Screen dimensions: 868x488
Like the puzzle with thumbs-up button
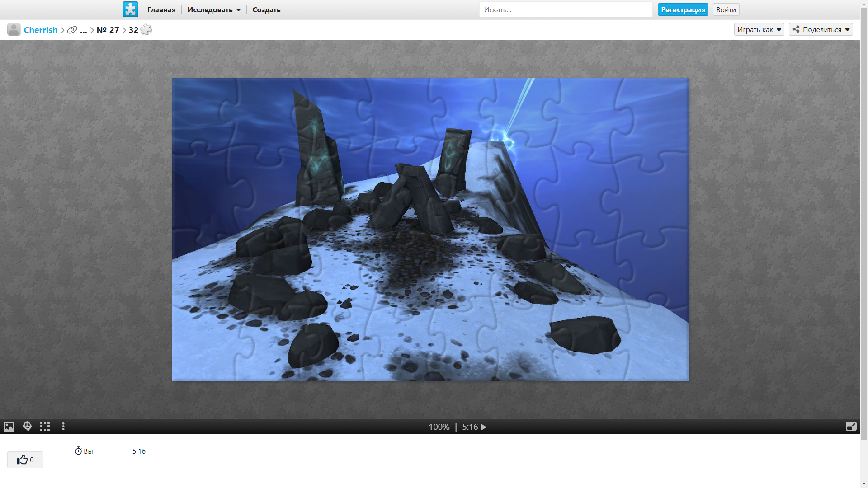tap(25, 460)
